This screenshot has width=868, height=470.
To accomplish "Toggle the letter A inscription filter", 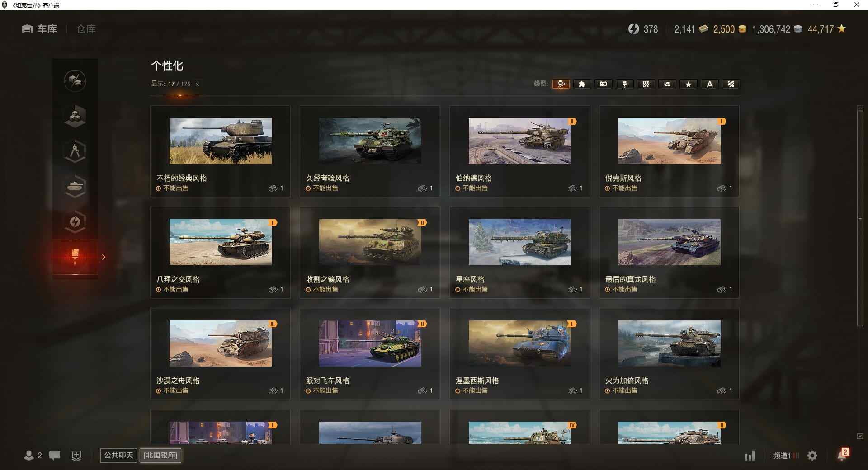I will (x=709, y=84).
